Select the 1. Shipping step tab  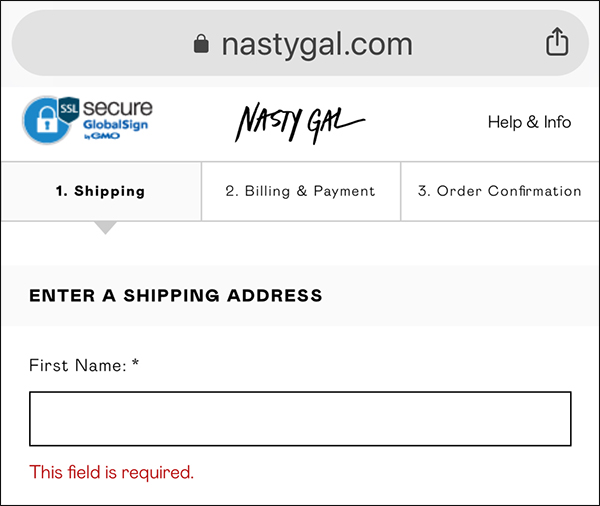tap(100, 191)
